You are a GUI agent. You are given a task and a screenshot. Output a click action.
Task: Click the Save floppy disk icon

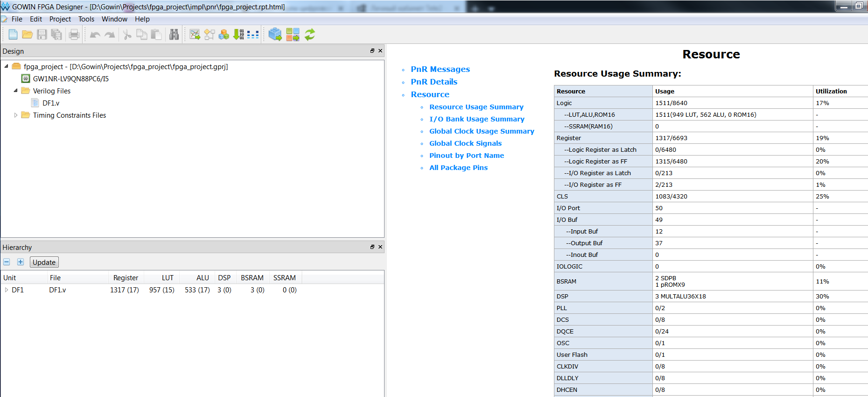(x=42, y=34)
